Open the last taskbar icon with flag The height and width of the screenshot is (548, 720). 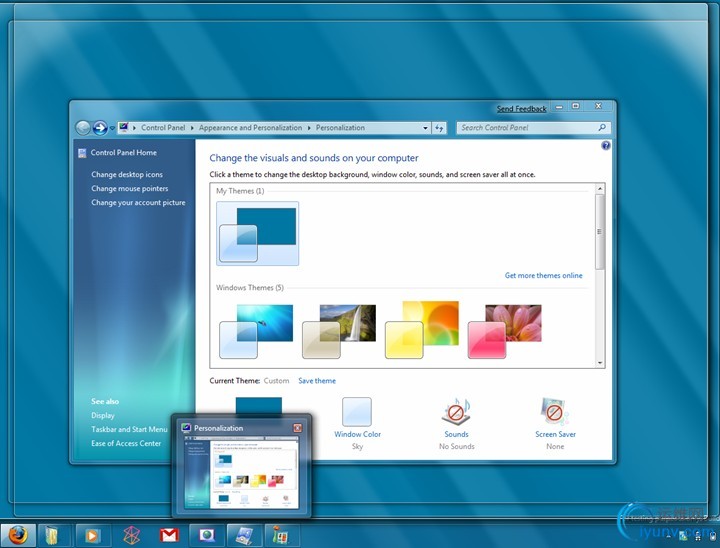281,536
